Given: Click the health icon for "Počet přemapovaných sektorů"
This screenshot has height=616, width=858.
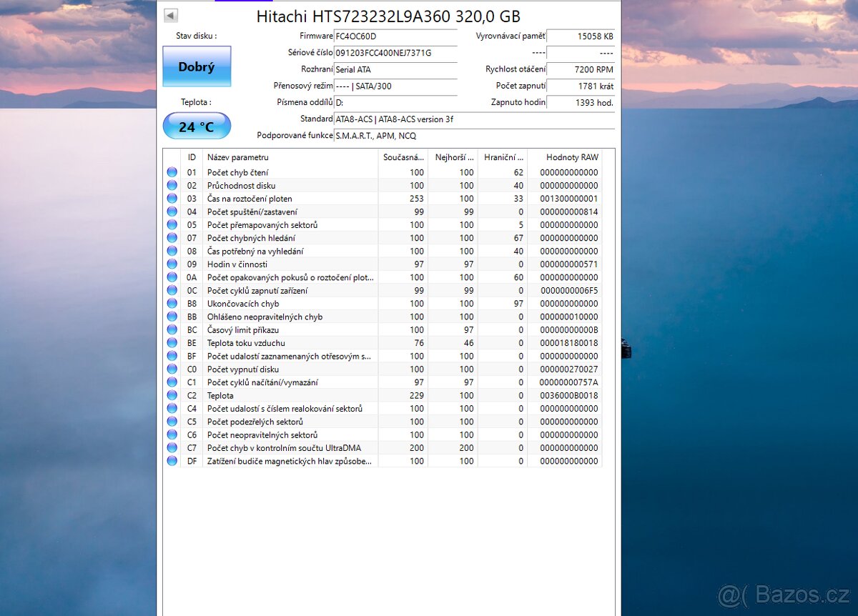Looking at the screenshot, I should (x=172, y=224).
